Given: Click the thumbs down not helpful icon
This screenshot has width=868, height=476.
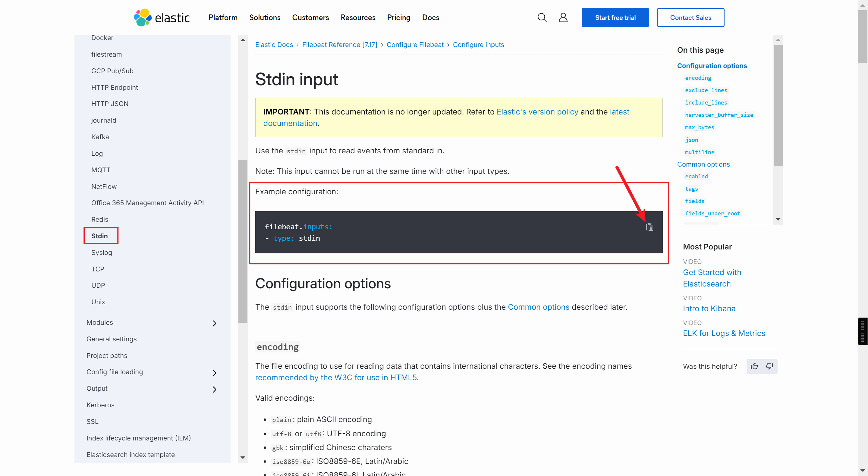Looking at the screenshot, I should 770,366.
